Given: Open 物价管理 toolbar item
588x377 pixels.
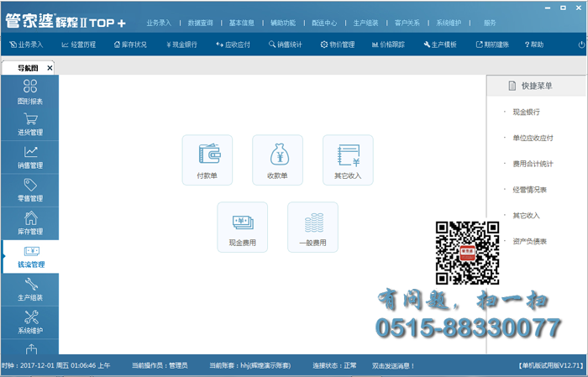Looking at the screenshot, I should coord(338,45).
